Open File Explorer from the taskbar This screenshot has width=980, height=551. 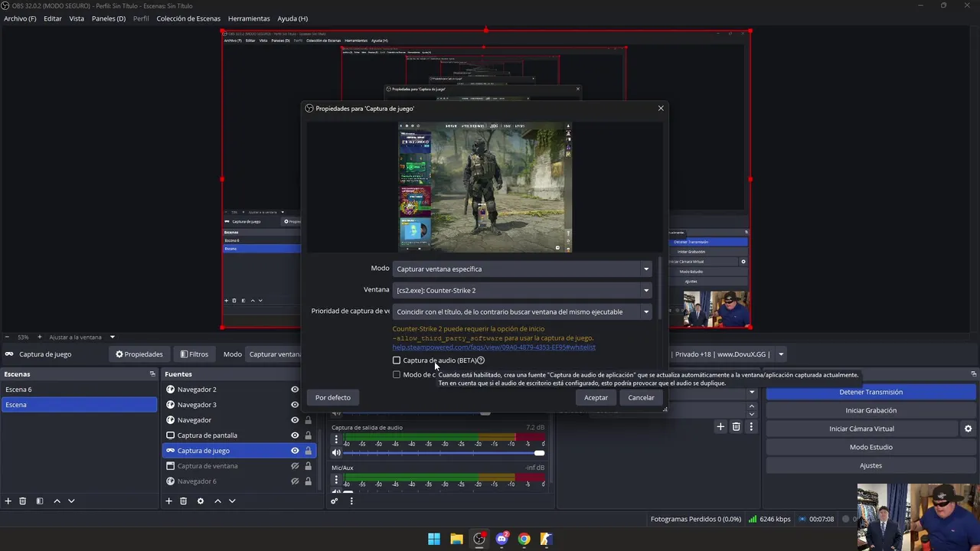pyautogui.click(x=456, y=539)
